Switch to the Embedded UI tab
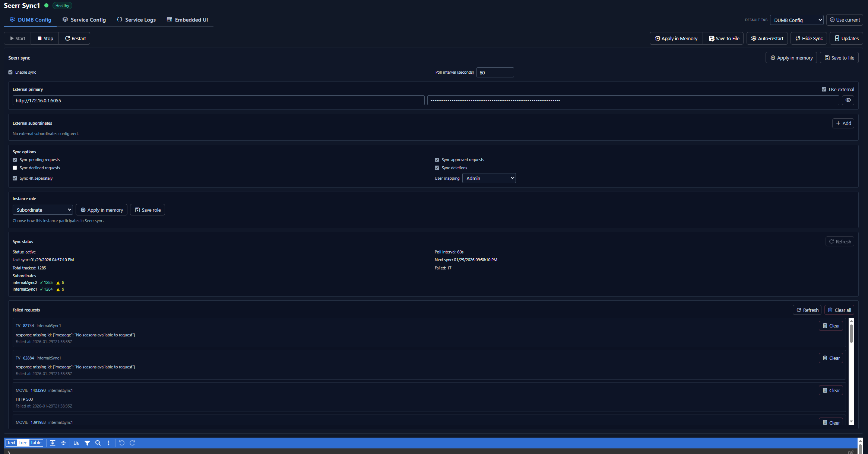Screen dimensions: 868x454 [187, 20]
